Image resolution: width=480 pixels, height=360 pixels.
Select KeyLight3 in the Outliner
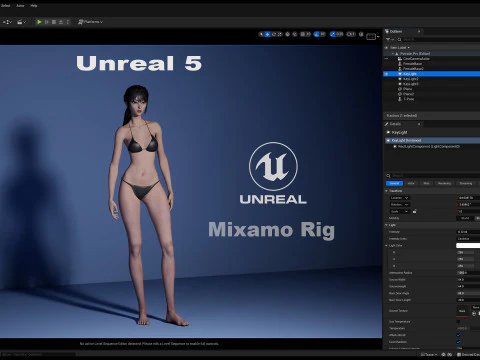click(x=410, y=84)
